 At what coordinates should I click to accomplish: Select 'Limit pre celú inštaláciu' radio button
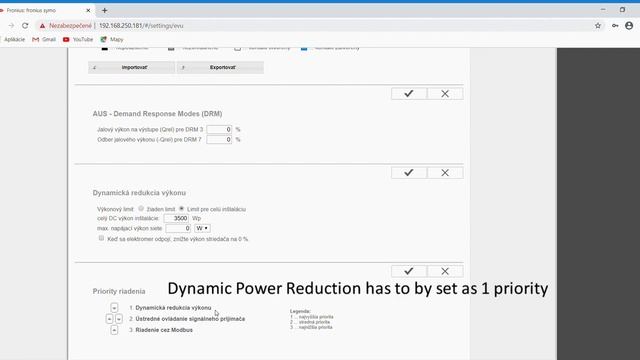click(x=182, y=209)
